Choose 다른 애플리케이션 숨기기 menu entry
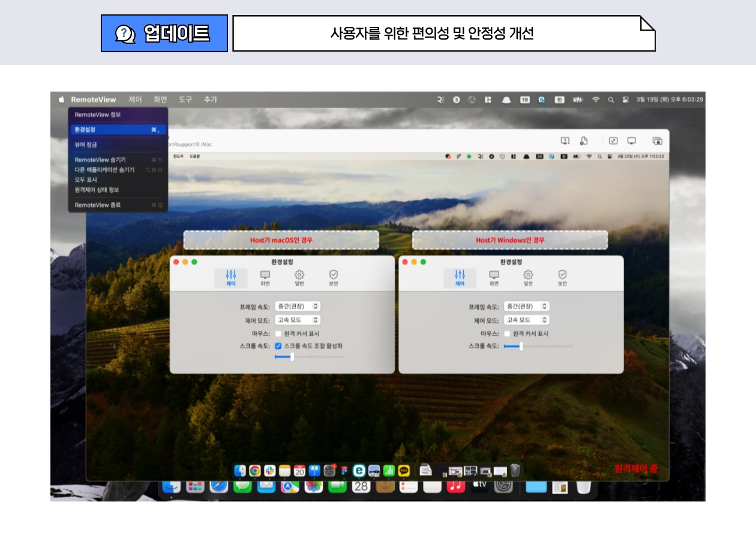 (118, 170)
